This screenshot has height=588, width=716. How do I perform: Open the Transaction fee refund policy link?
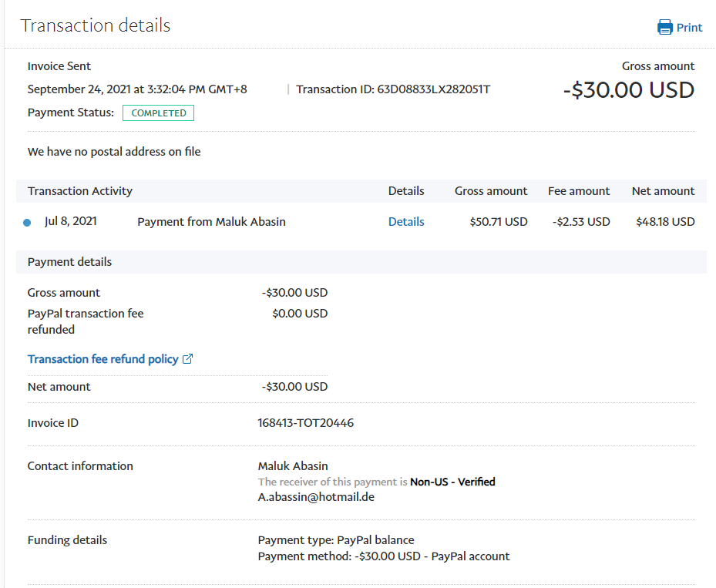tap(103, 359)
